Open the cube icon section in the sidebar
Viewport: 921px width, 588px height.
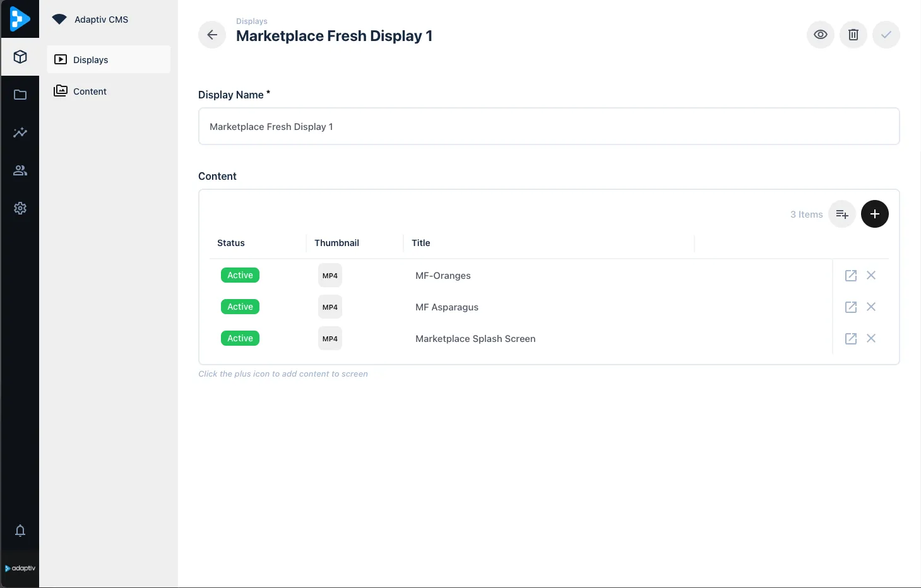click(x=20, y=57)
